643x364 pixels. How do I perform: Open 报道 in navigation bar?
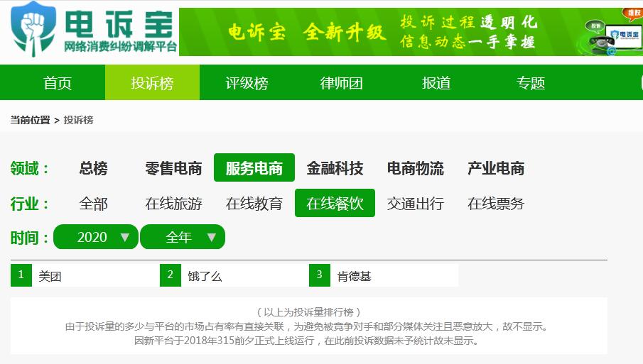pos(436,83)
